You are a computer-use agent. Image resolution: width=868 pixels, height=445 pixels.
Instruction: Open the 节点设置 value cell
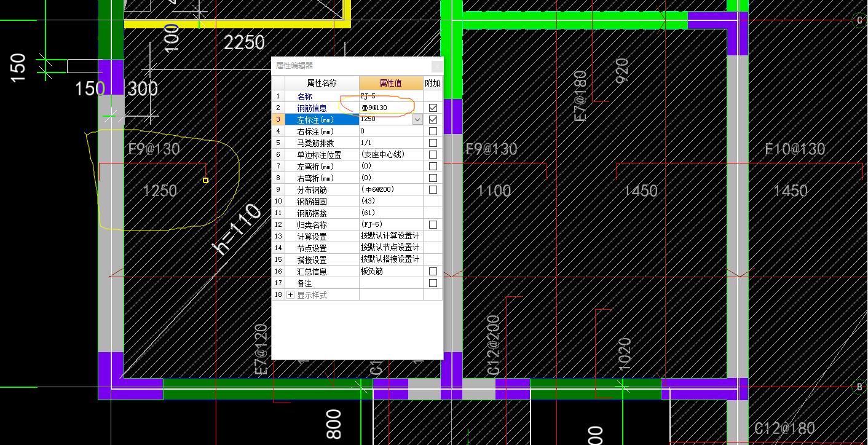391,248
